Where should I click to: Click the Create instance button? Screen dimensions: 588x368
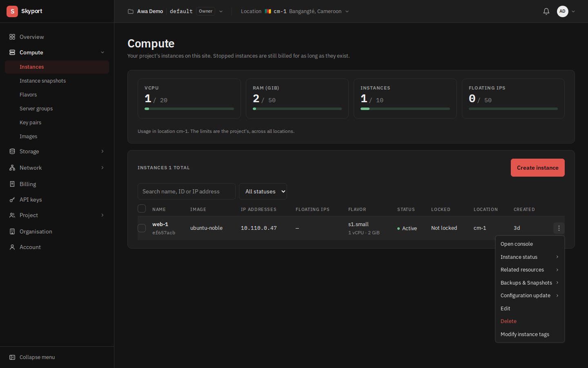[x=537, y=168]
